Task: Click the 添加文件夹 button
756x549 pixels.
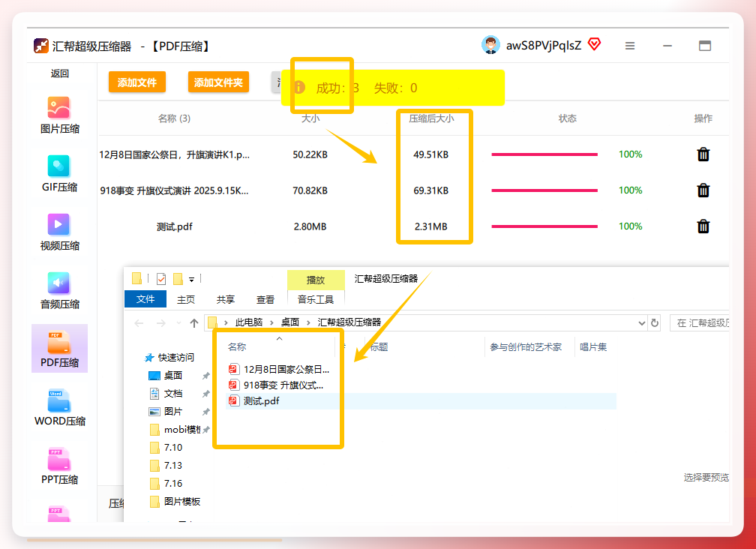Action: tap(218, 82)
